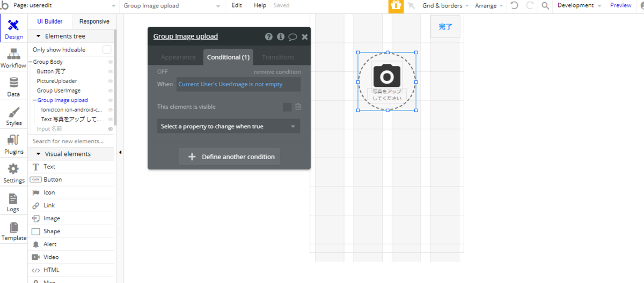Toggle the Only show hideable checkbox
Viewport: 644px width, 283px height.
click(x=107, y=49)
